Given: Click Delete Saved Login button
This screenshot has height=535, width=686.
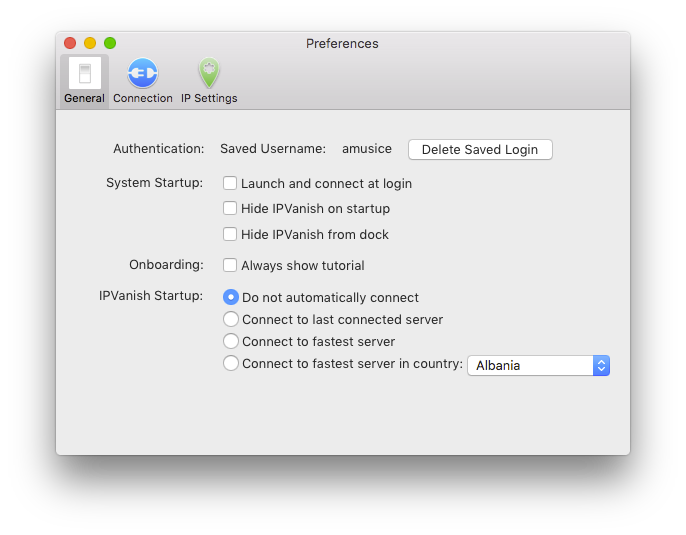Looking at the screenshot, I should (x=480, y=150).
